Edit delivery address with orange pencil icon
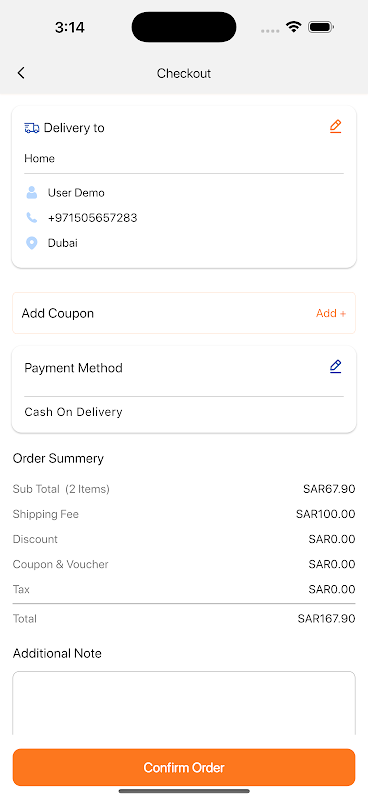 (335, 127)
